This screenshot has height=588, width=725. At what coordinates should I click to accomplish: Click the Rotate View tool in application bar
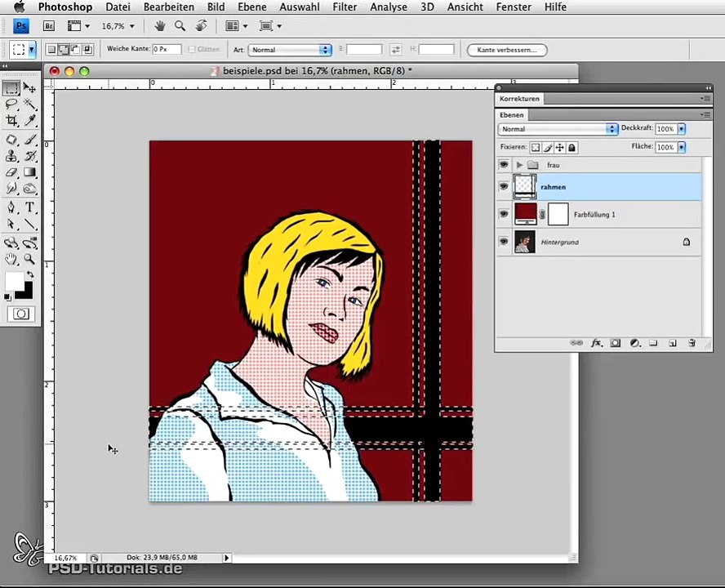201,26
